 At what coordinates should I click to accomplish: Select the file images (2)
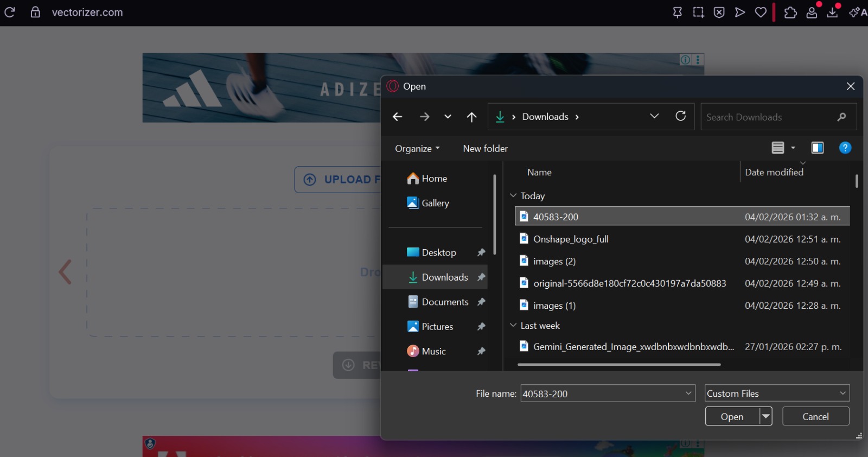pyautogui.click(x=682, y=261)
